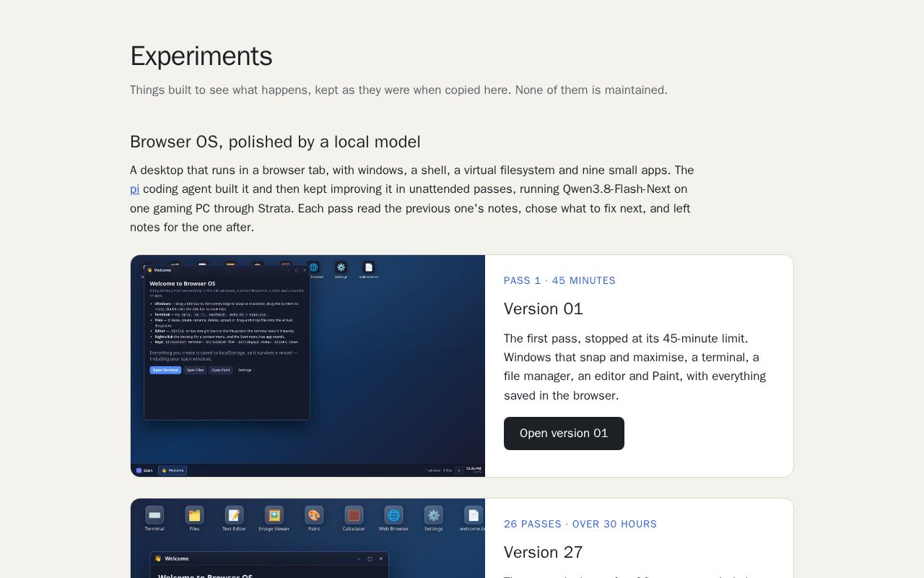Click the Image Viewer icon in Version 27 screenshot
Image resolution: width=924 pixels, height=578 pixels.
point(274,514)
